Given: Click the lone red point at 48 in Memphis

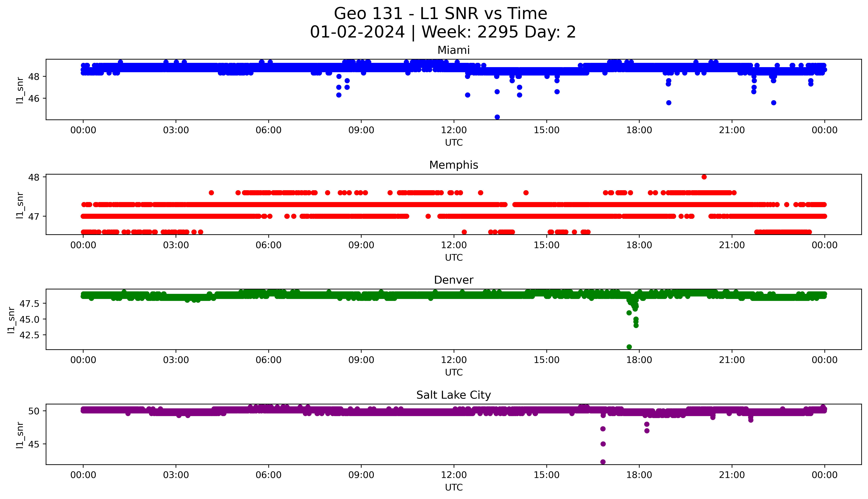Looking at the screenshot, I should pos(704,177).
